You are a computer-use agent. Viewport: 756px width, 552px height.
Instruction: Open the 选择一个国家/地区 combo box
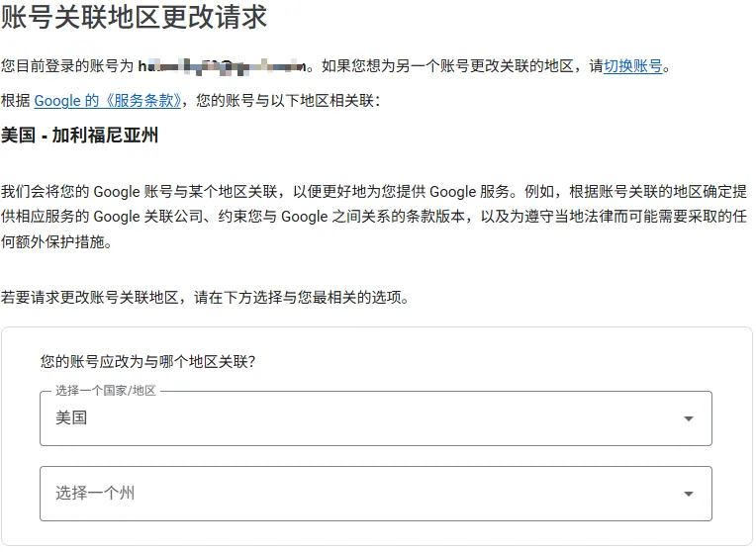pyautogui.click(x=376, y=418)
